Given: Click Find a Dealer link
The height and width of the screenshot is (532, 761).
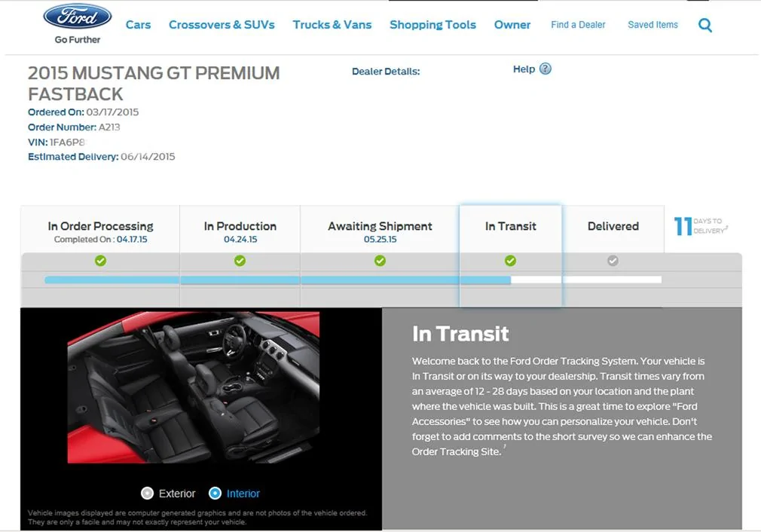Looking at the screenshot, I should tap(578, 25).
